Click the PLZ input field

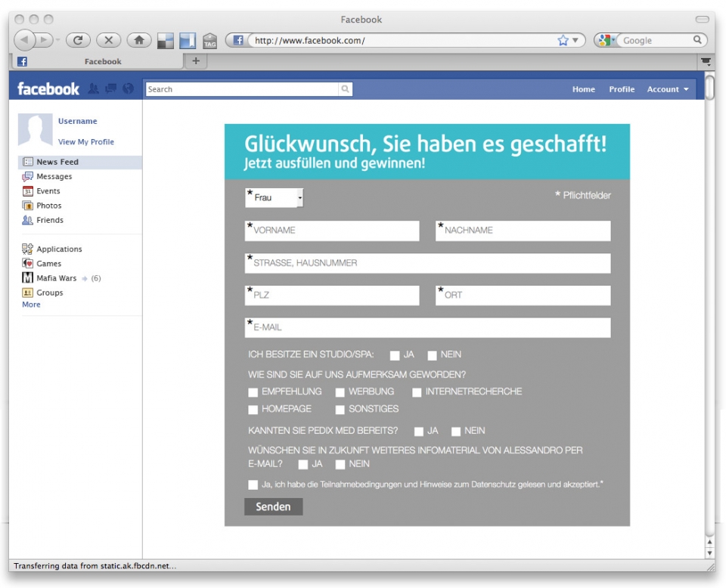coord(332,296)
